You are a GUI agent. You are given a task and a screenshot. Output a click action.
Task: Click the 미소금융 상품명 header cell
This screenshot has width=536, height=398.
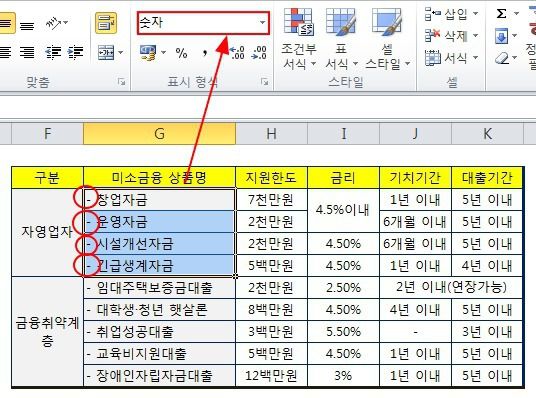[x=159, y=178]
